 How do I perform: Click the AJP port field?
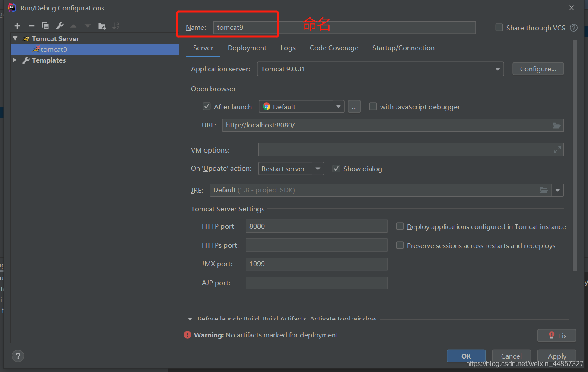pyautogui.click(x=316, y=283)
